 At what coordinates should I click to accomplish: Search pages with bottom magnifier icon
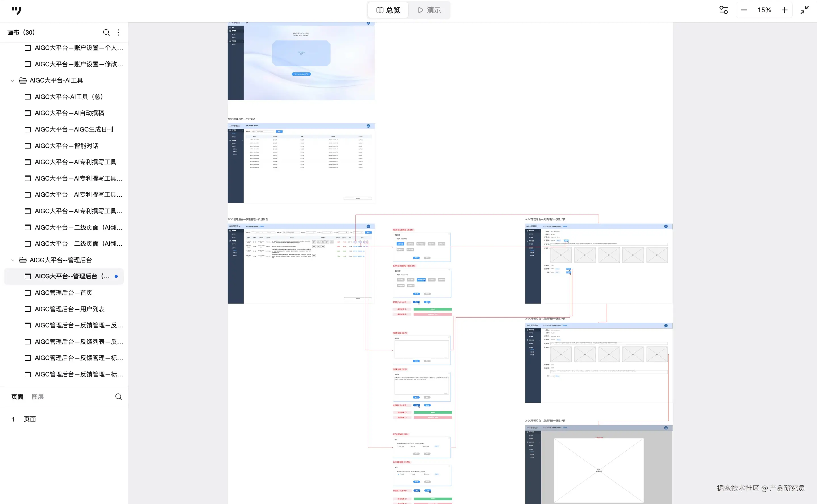point(118,397)
